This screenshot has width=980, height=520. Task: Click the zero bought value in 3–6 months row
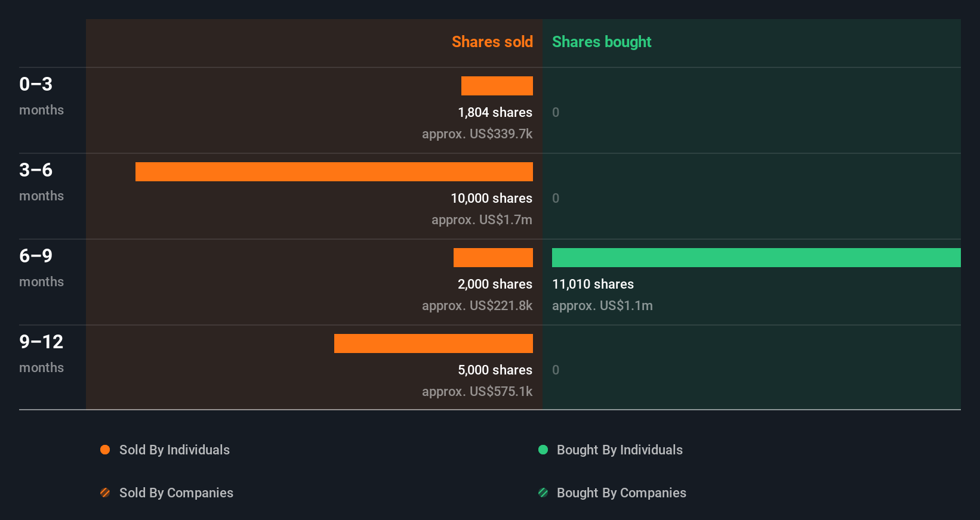click(556, 198)
